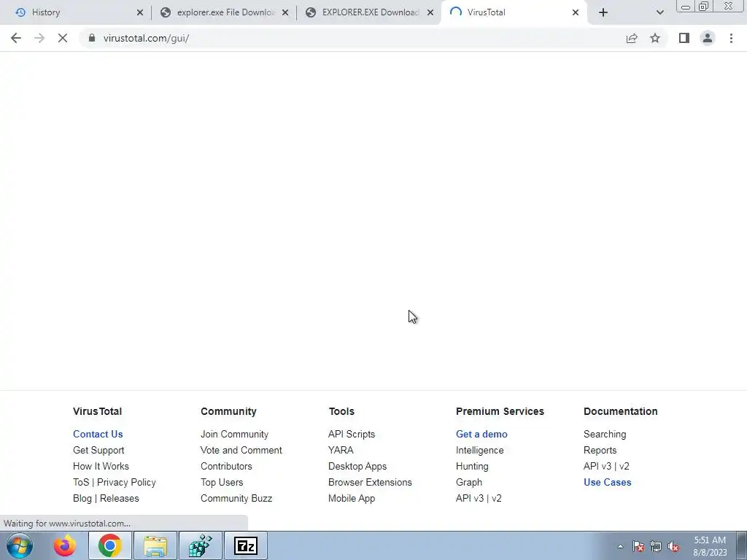Expand the tab search dropdown arrow
Screen dimensions: 747x560
[659, 12]
